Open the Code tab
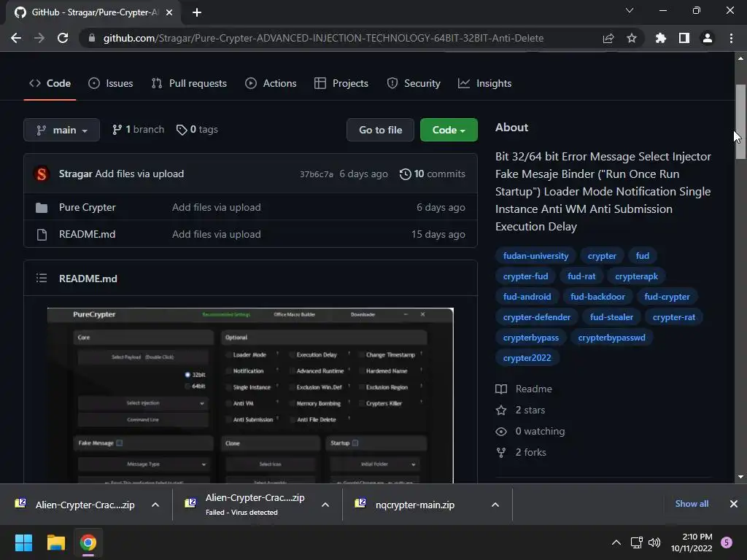Image resolution: width=747 pixels, height=560 pixels. tap(50, 83)
